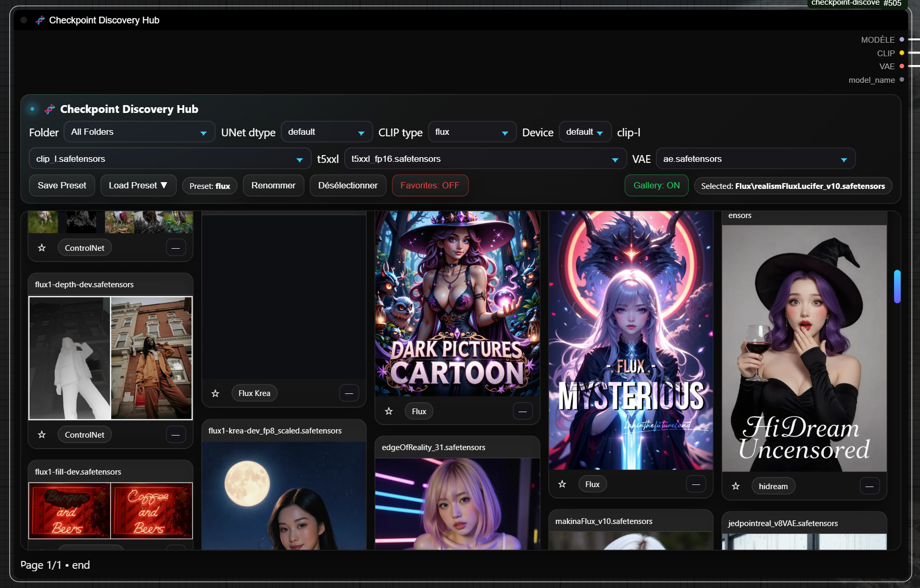The height and width of the screenshot is (588, 920).
Task: Click flux1-fill-dev.safetensors title
Action: tap(78, 472)
